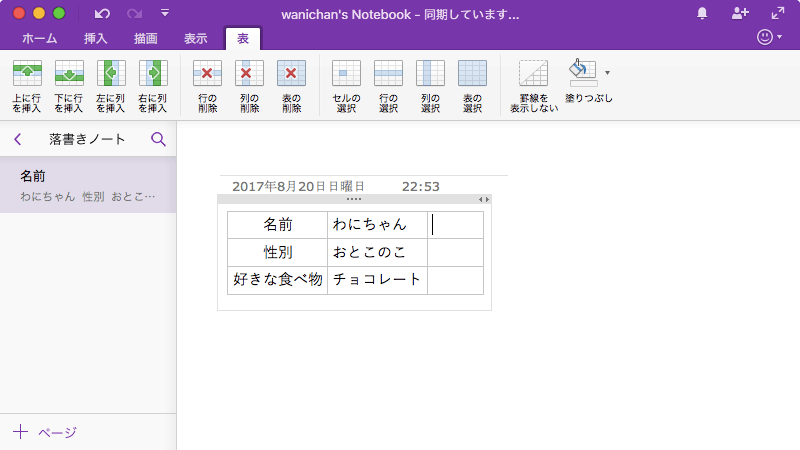Image resolution: width=800 pixels, height=450 pixels.
Task: Go back from 落書きノート section list
Action: pyautogui.click(x=18, y=139)
